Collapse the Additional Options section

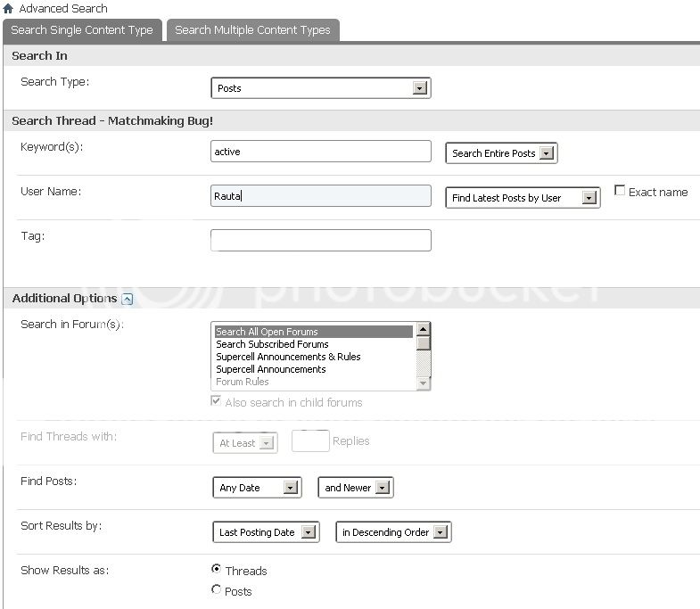[127, 299]
